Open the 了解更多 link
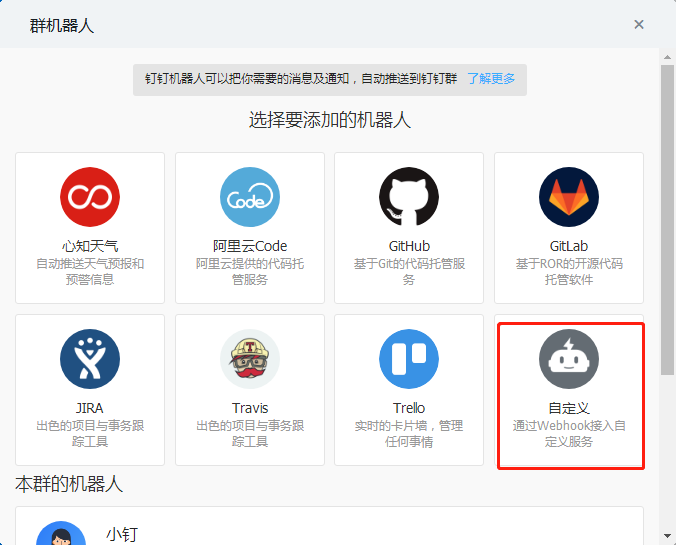Image resolution: width=676 pixels, height=545 pixels. (491, 79)
